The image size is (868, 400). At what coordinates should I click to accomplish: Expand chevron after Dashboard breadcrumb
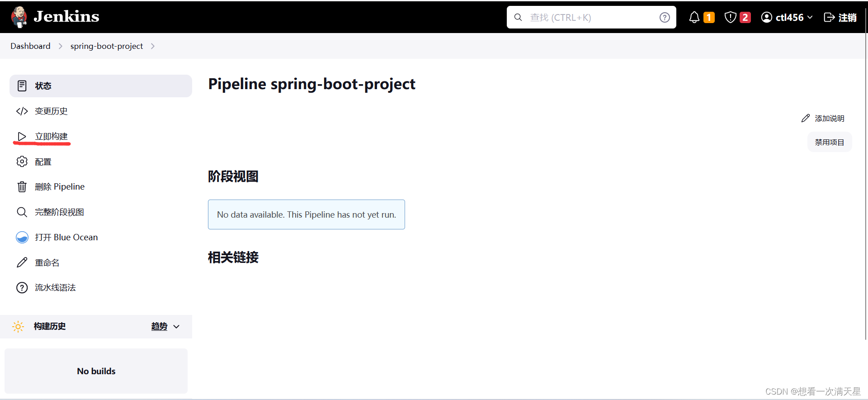click(x=61, y=46)
